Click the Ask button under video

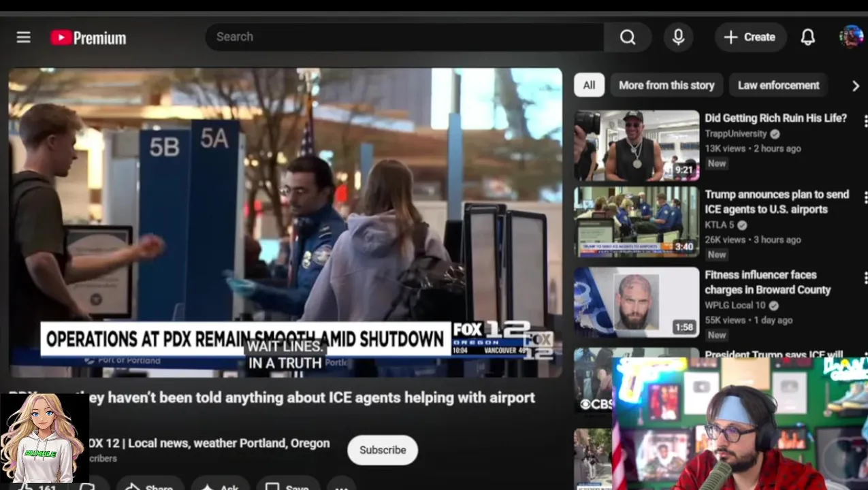point(220,486)
